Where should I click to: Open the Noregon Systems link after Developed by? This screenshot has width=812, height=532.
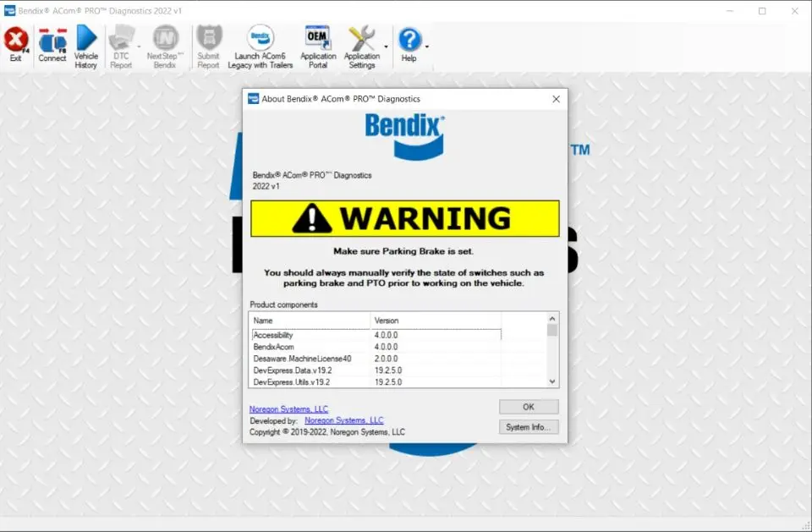point(344,420)
